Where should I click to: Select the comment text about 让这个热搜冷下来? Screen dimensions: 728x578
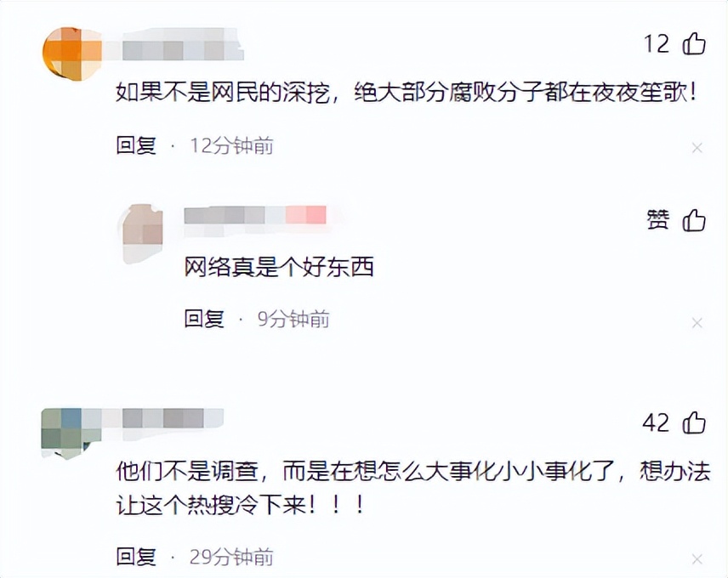tap(413, 489)
